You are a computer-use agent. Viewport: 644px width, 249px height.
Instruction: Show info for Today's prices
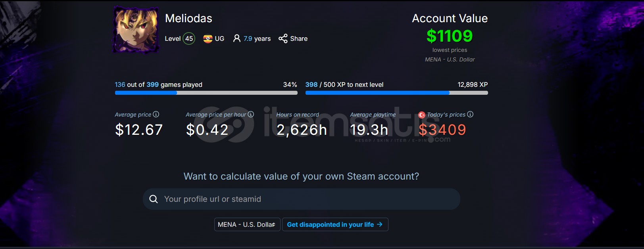click(x=470, y=114)
